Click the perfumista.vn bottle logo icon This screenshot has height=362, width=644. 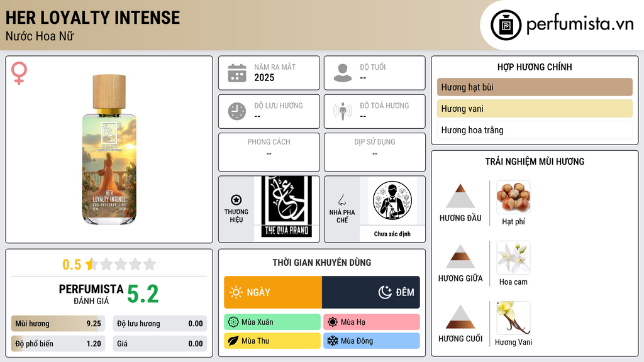click(506, 25)
